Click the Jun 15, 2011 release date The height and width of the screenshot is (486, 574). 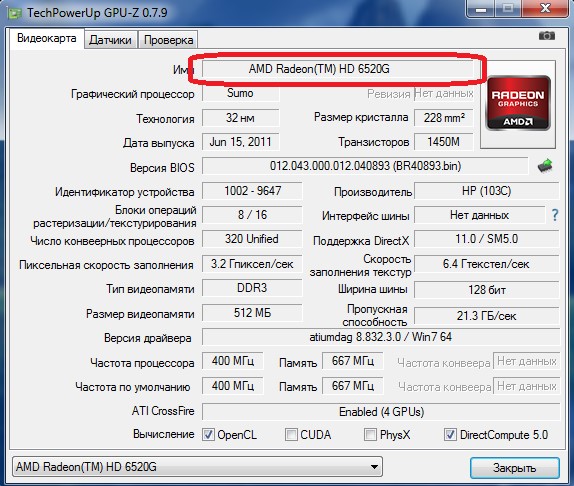241,142
